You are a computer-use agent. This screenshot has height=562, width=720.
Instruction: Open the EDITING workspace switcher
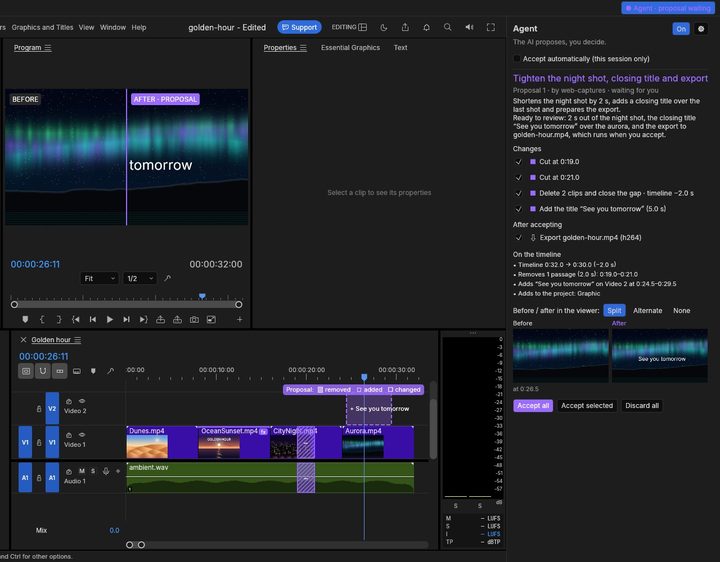(x=349, y=27)
